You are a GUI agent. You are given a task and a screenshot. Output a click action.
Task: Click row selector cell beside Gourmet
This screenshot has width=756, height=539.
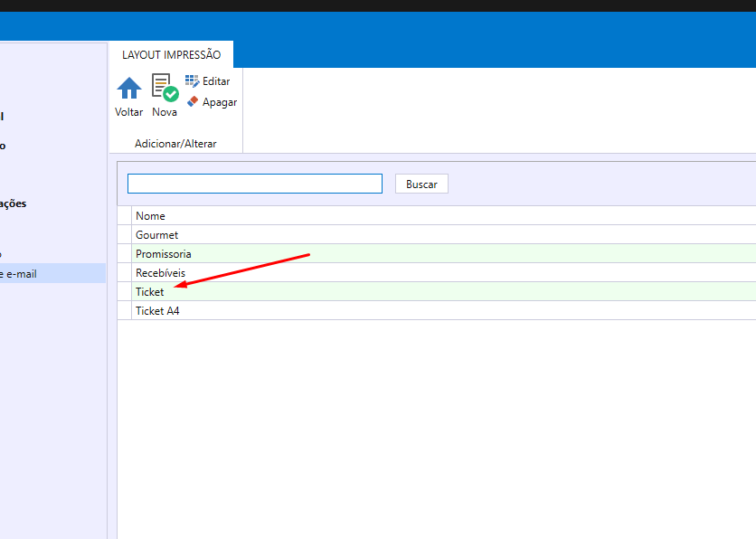pos(125,235)
